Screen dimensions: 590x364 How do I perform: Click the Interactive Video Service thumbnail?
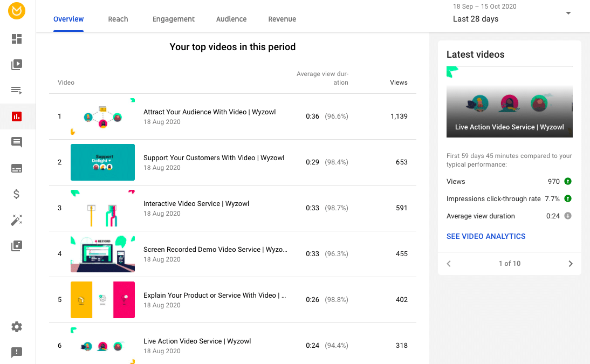click(102, 208)
